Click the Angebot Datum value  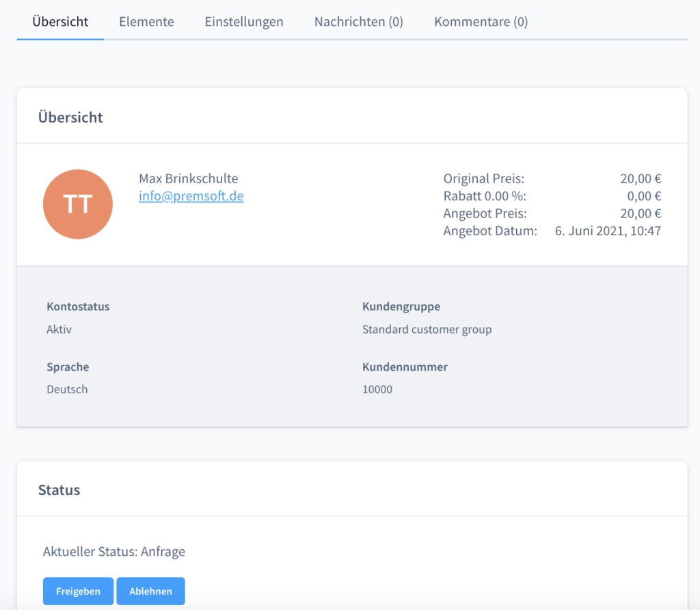[x=608, y=231]
